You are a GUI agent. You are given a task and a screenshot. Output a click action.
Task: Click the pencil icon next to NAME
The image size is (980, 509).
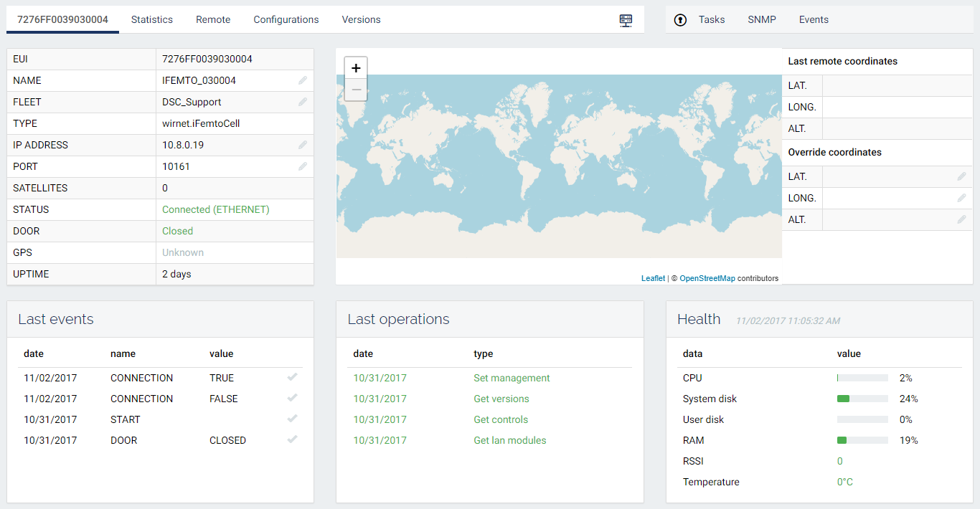click(303, 81)
